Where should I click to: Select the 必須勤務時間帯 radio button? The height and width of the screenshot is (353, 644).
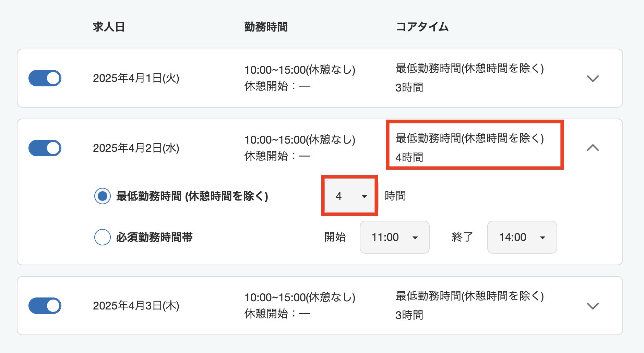(102, 237)
